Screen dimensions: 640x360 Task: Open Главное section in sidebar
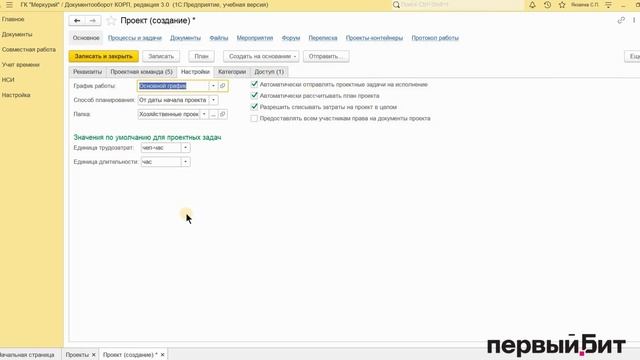pyautogui.click(x=13, y=19)
